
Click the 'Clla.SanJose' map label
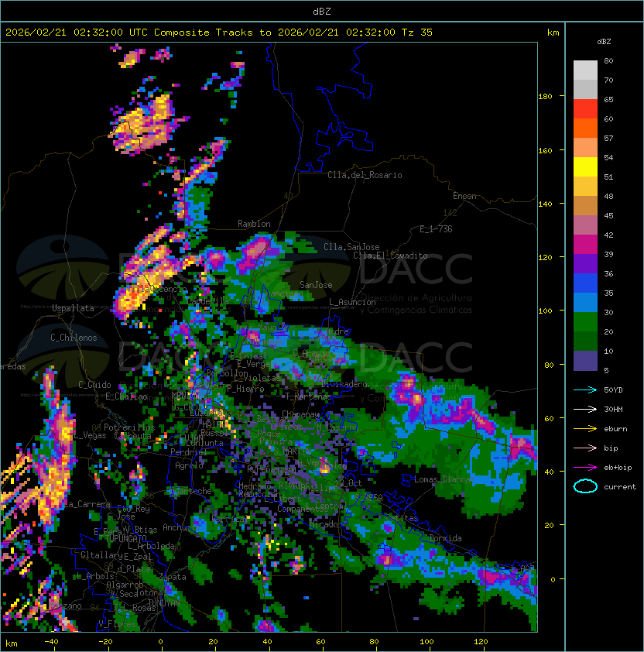coord(351,247)
